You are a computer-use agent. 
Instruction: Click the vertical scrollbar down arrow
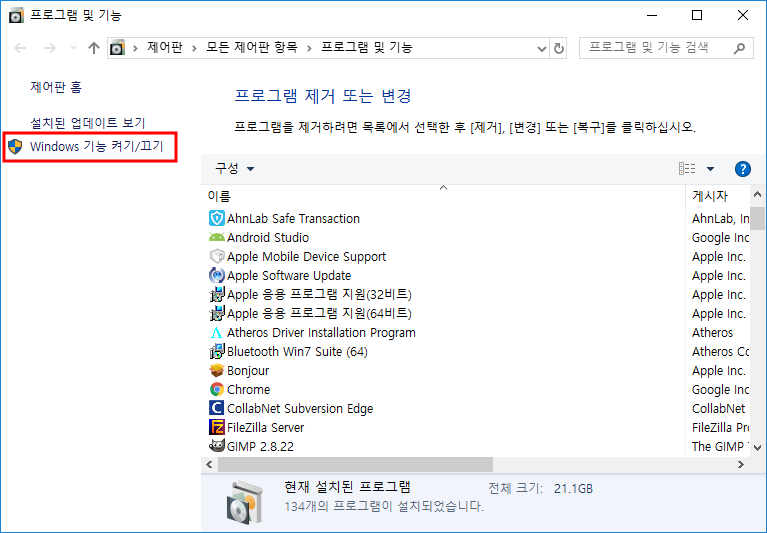click(757, 447)
